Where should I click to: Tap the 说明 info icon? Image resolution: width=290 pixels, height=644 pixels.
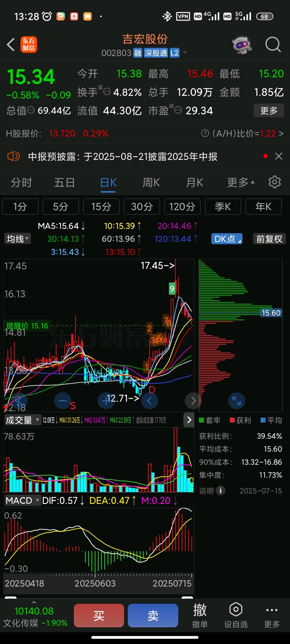coord(220,491)
